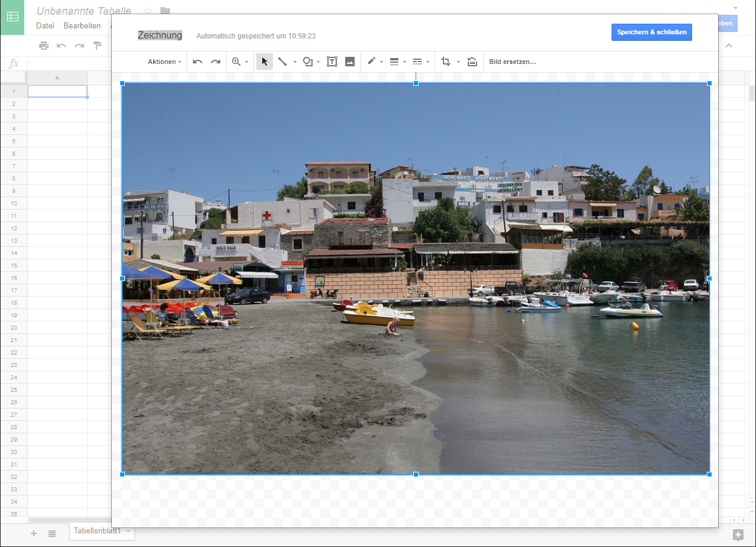Choose the Select arrow cursor tool
The width and height of the screenshot is (756, 547).
coord(265,62)
